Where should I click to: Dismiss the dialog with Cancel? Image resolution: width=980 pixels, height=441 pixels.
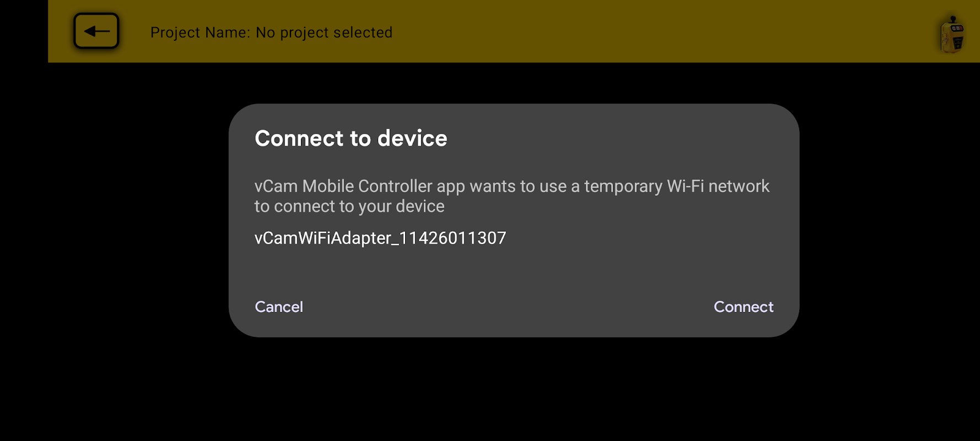click(279, 306)
